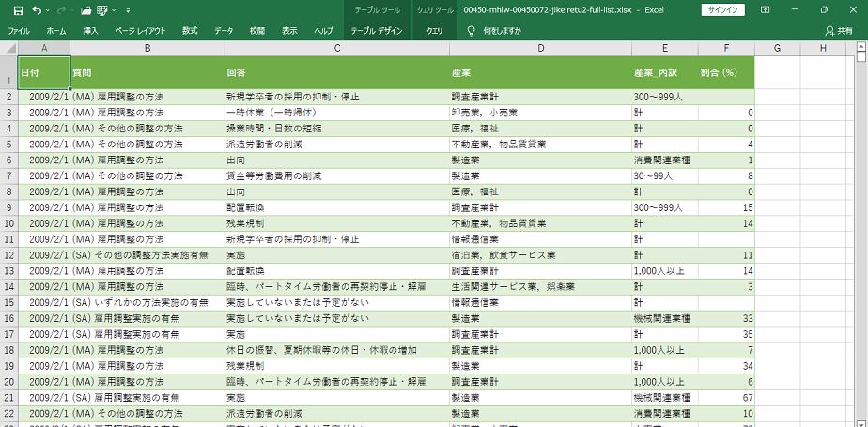Screen dimensions: 868x427
Task: Open Customize Quick Access Toolbar dropdown
Action: click(x=128, y=10)
